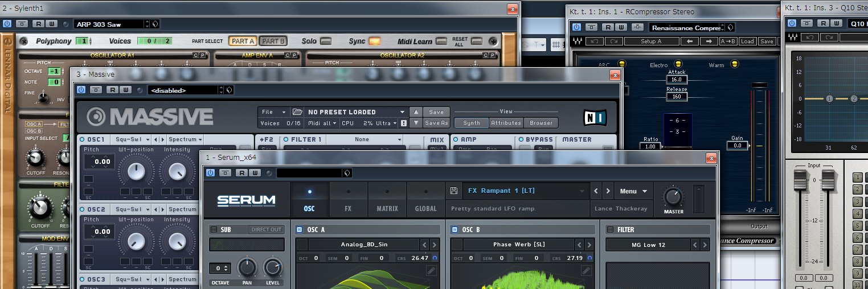Go to previous Serum preset

(x=596, y=191)
